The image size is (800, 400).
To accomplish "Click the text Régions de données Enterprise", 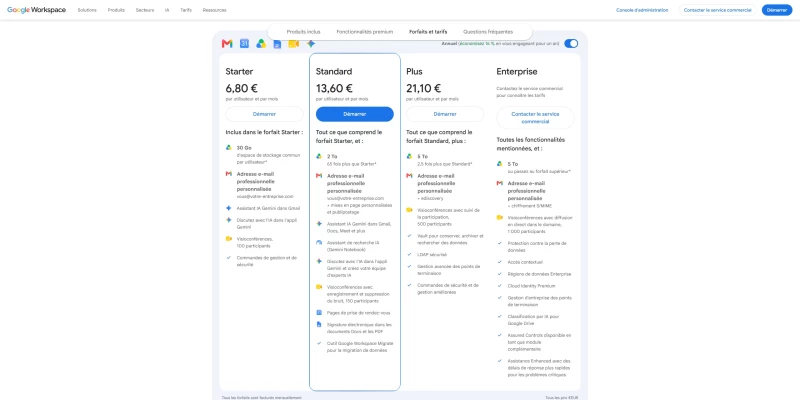I will (x=539, y=274).
